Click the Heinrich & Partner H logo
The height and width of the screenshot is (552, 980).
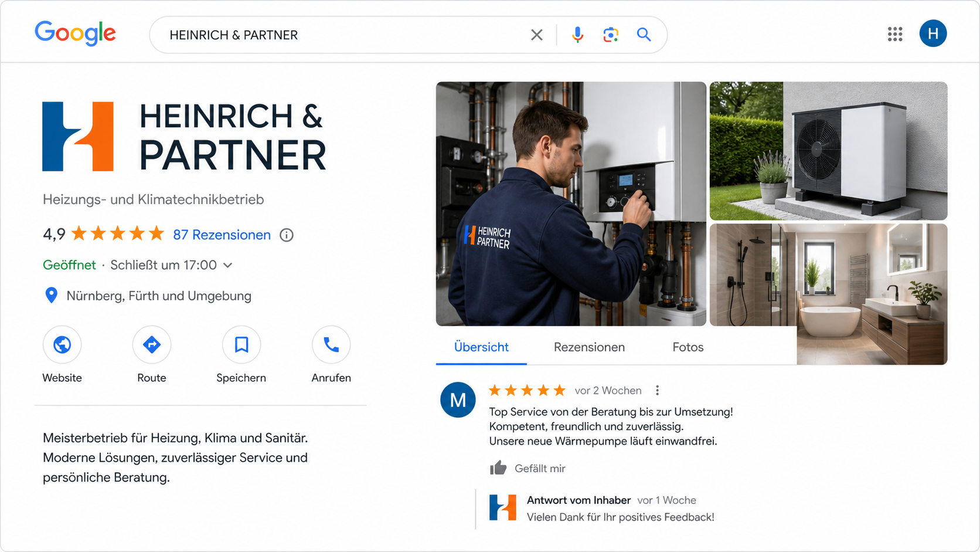click(x=78, y=137)
